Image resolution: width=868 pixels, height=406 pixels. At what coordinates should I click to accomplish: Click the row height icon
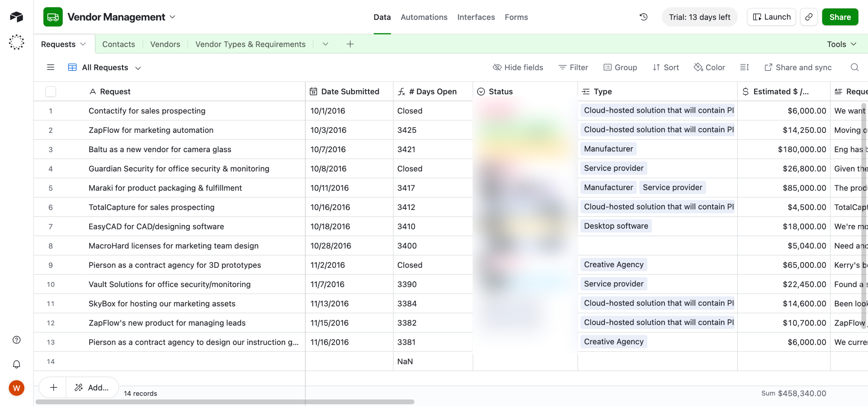[x=744, y=67]
